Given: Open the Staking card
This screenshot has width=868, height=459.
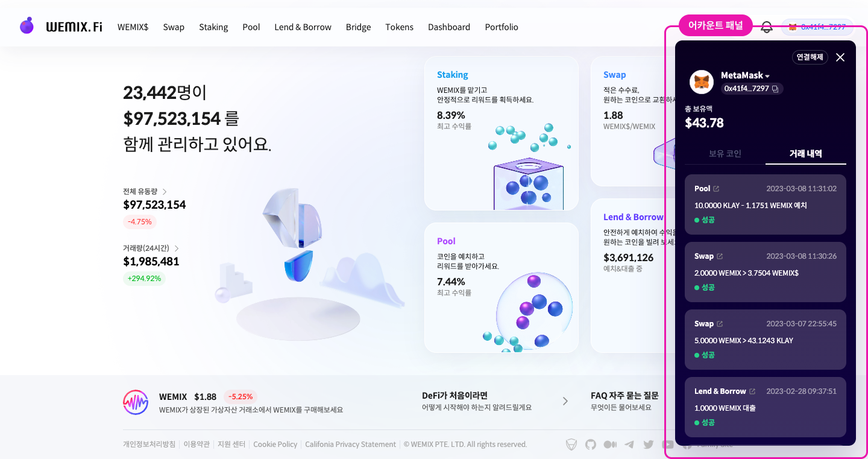Looking at the screenshot, I should pyautogui.click(x=502, y=133).
